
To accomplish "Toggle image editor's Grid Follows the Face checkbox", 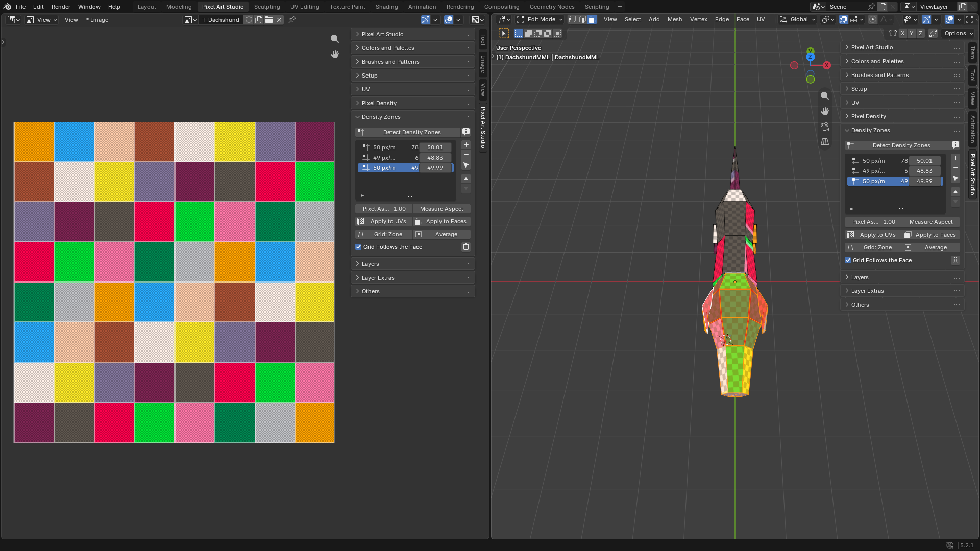I will (358, 247).
